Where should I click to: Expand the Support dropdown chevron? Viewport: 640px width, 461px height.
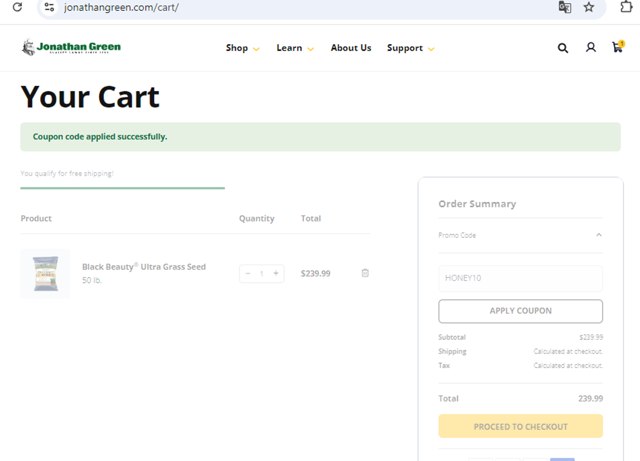(431, 49)
